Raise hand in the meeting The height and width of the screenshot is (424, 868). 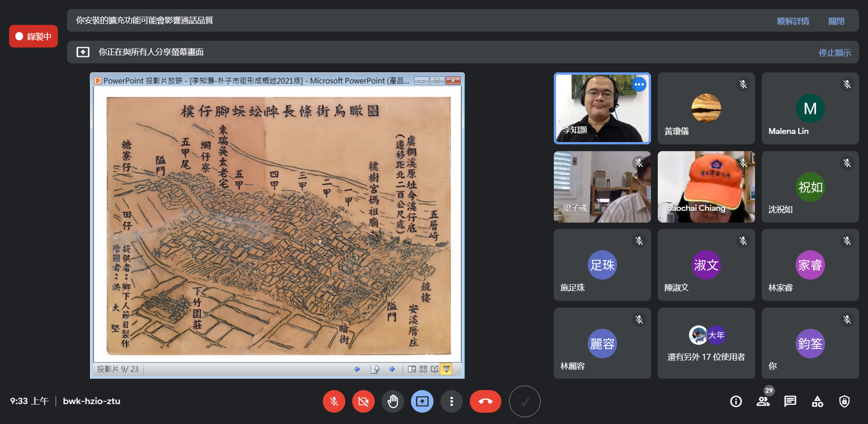pos(393,401)
